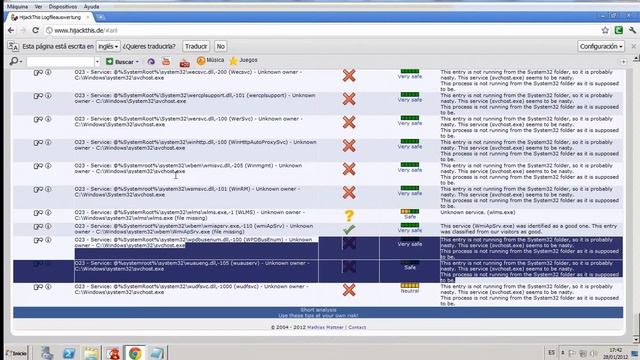Click info icon for Winmgmt row

coord(48,166)
